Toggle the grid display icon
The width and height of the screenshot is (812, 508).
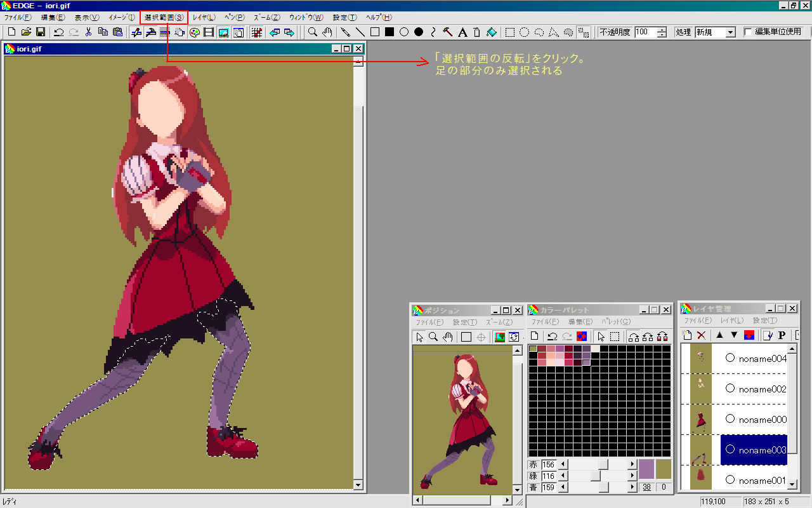pyautogui.click(x=257, y=32)
